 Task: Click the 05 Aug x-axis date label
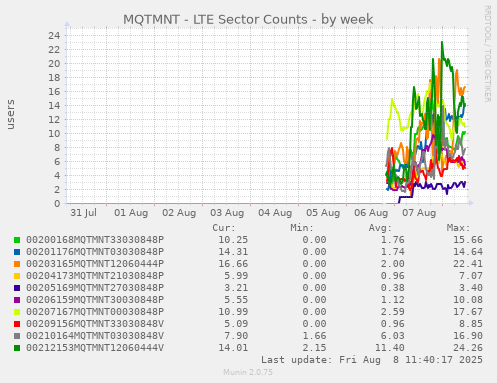coord(323,213)
